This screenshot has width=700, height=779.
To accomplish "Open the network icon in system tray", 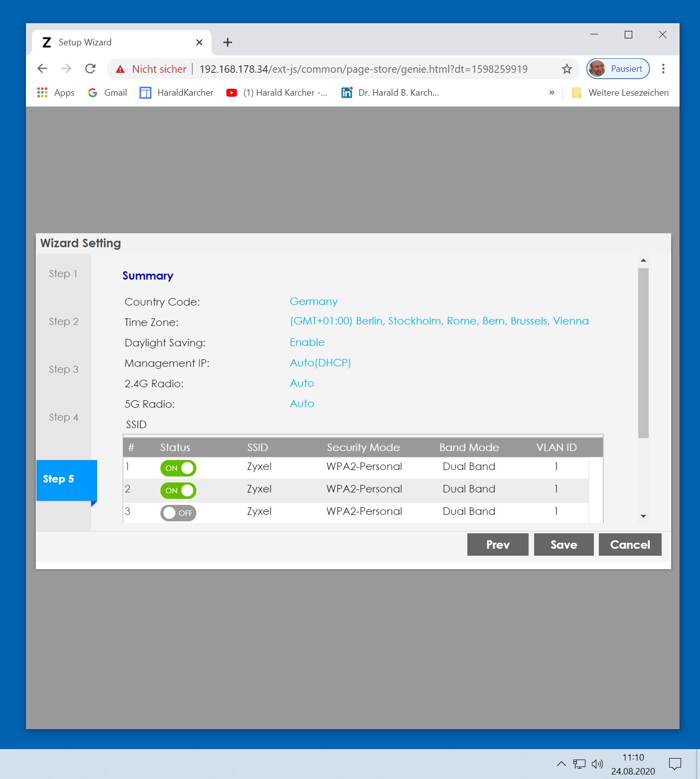I will pos(579,764).
